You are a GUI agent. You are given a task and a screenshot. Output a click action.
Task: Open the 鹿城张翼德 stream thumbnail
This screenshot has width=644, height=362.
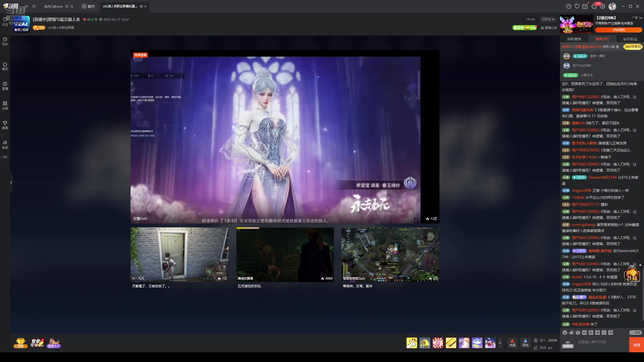[x=285, y=254]
